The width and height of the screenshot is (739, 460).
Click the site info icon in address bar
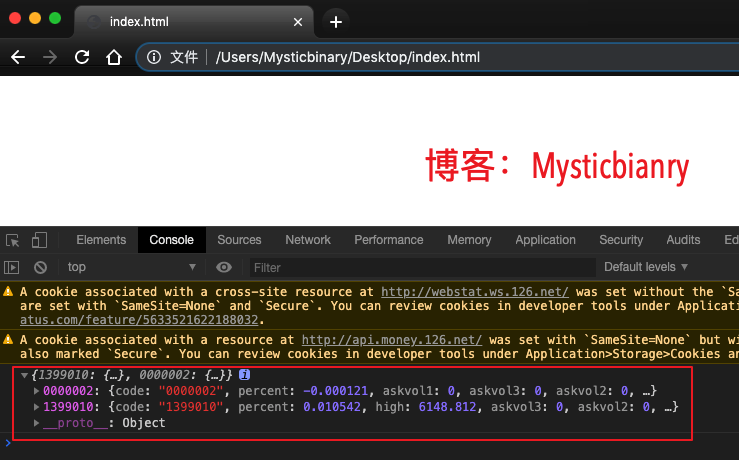pos(154,57)
